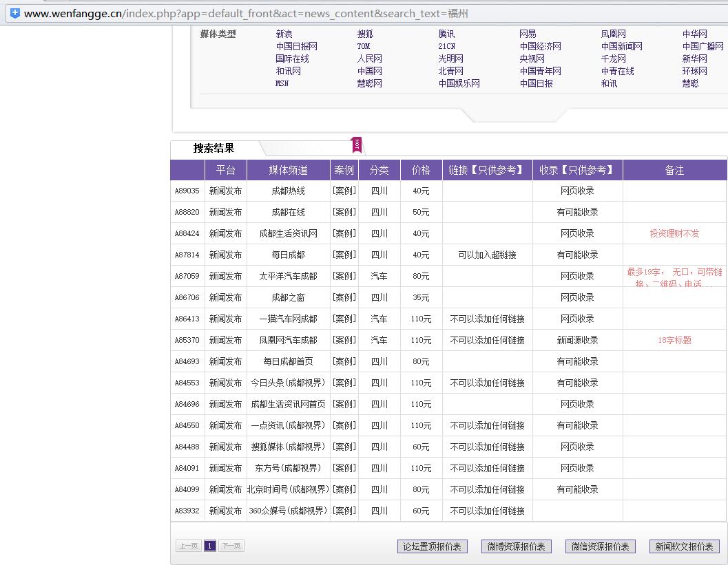This screenshot has height=565, width=728.
Task: Open the 案例 link for 成都之窗
Action: (344, 297)
